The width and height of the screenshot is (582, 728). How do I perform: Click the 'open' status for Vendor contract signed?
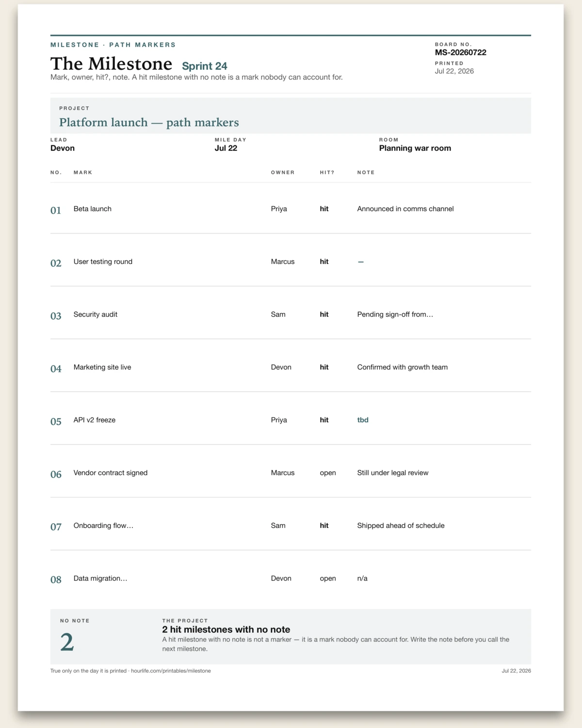click(328, 473)
